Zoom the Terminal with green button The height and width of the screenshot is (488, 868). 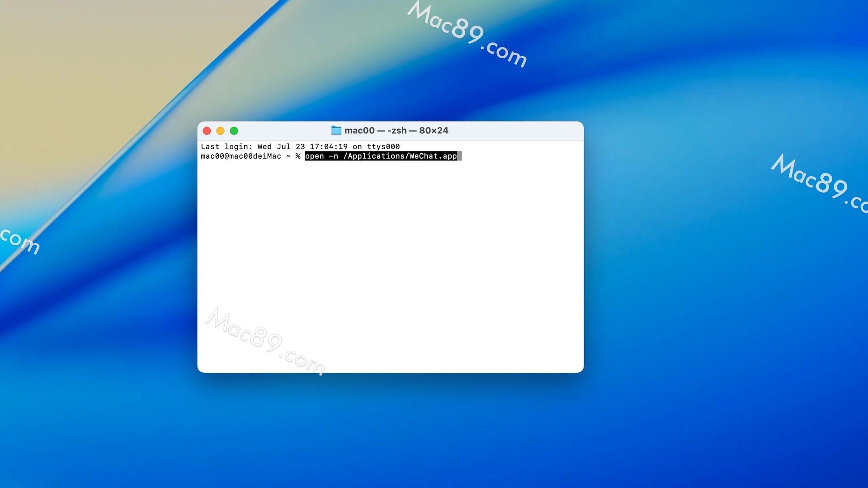coord(234,131)
